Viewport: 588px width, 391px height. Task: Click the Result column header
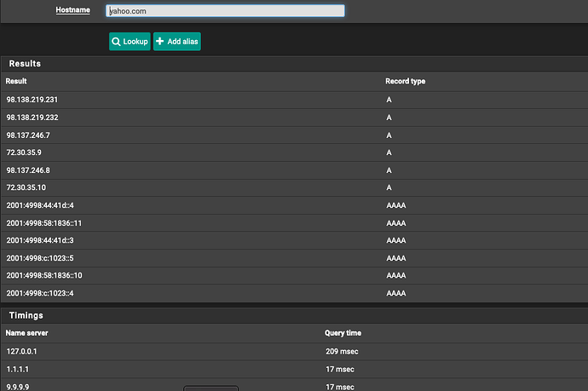click(x=16, y=81)
